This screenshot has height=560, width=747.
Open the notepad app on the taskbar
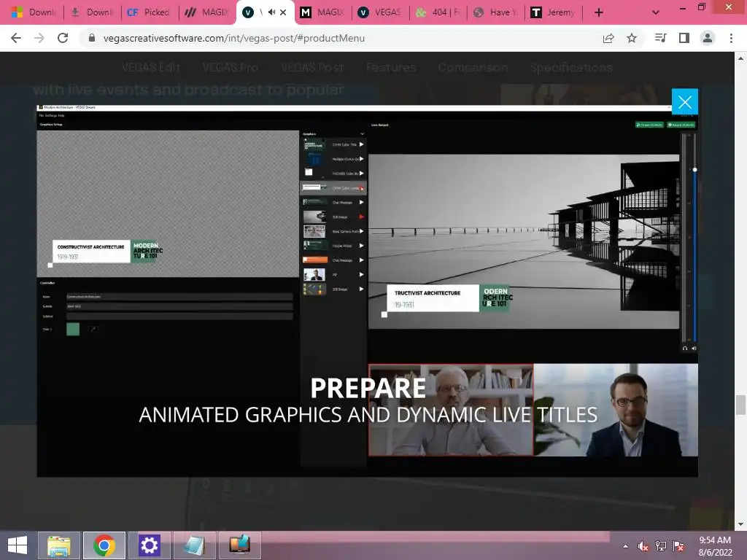[194, 545]
